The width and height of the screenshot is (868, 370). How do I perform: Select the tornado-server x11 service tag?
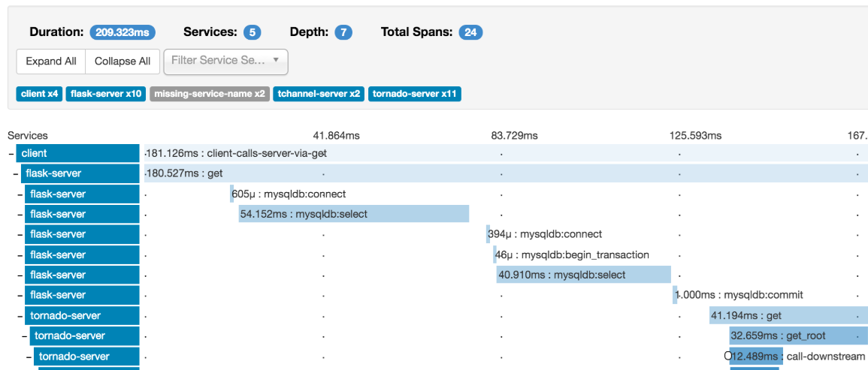tap(415, 94)
